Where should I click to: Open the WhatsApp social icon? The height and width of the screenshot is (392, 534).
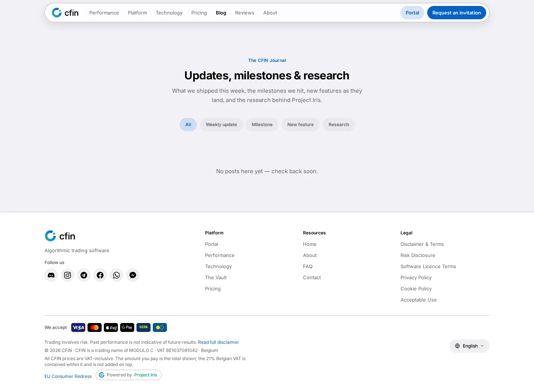pos(116,275)
